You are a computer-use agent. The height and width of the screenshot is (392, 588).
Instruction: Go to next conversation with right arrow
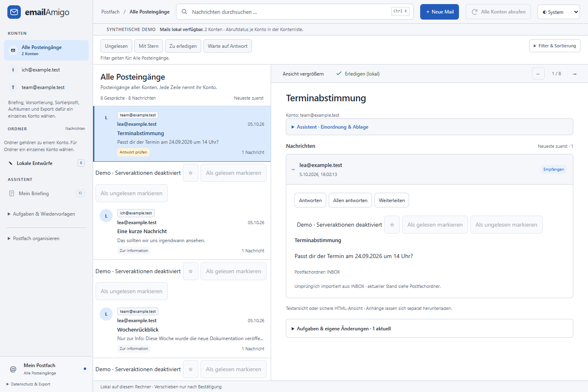575,74
